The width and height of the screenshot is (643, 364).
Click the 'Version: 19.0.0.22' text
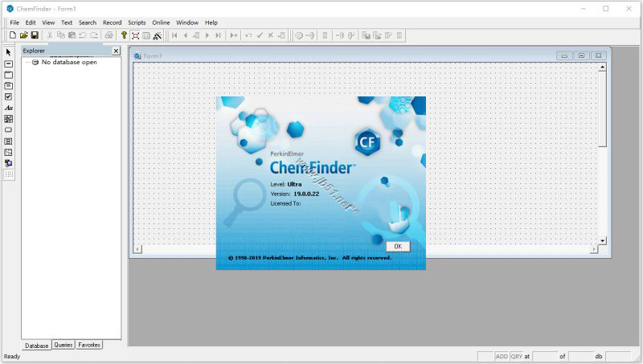pos(295,194)
